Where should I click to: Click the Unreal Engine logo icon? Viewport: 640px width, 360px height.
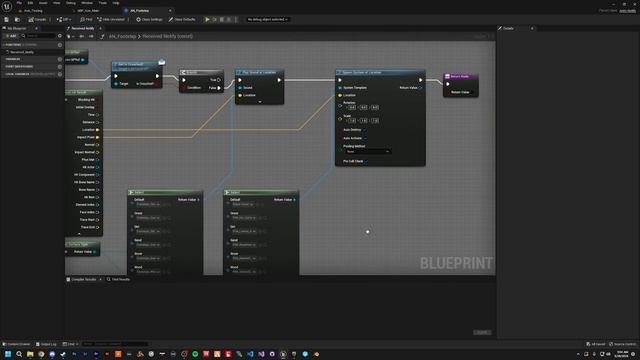pyautogui.click(x=7, y=6)
